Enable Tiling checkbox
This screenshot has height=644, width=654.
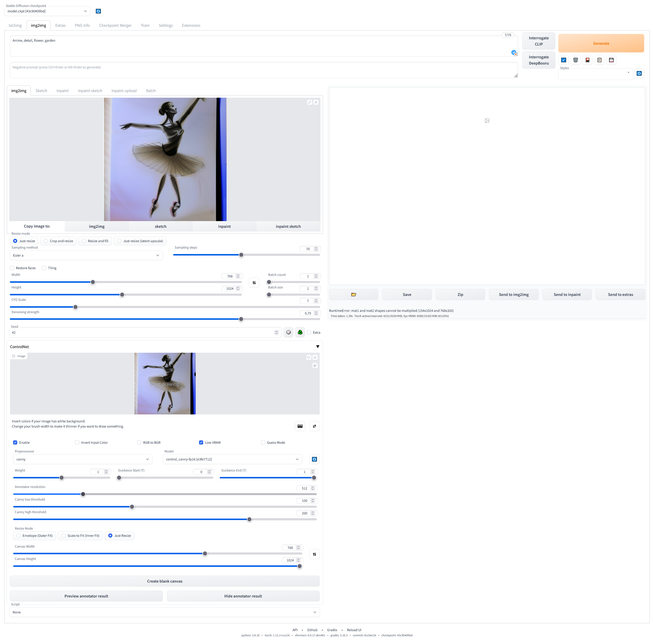(x=44, y=268)
